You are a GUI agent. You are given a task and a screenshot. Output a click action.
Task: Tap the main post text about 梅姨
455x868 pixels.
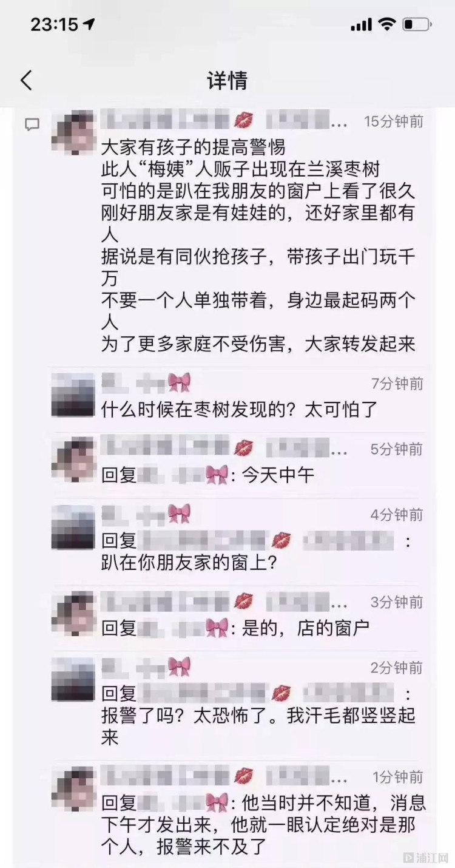[x=258, y=245]
